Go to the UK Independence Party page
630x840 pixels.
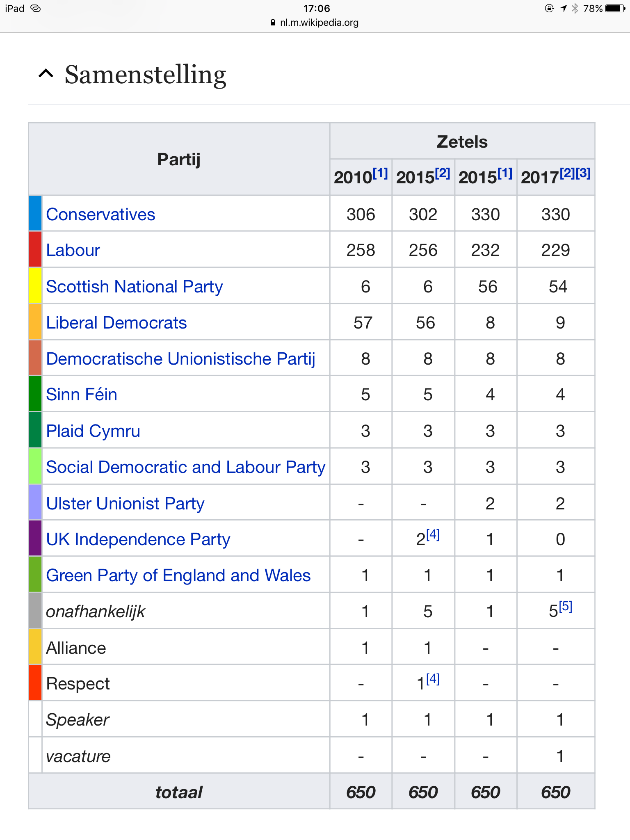pos(138,539)
